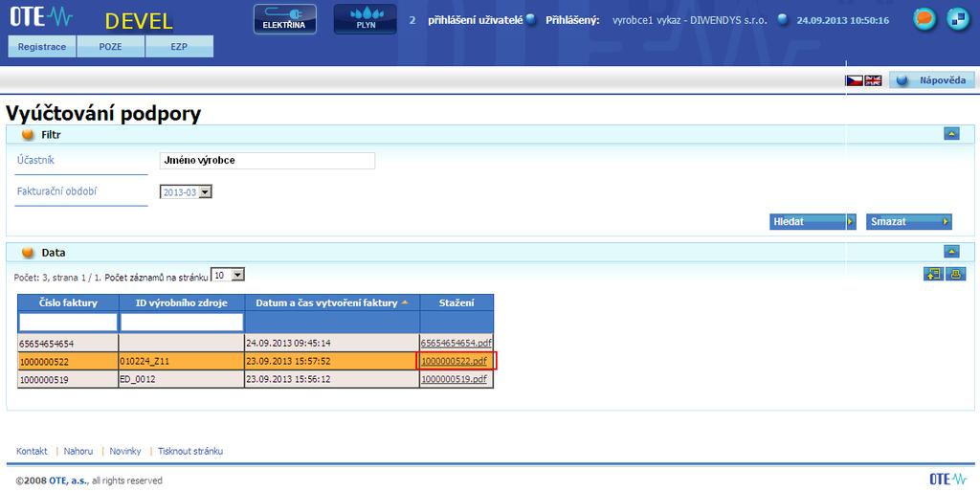Viewport: 980px width, 492px height.
Task: Open the POZE menu
Action: [x=111, y=47]
